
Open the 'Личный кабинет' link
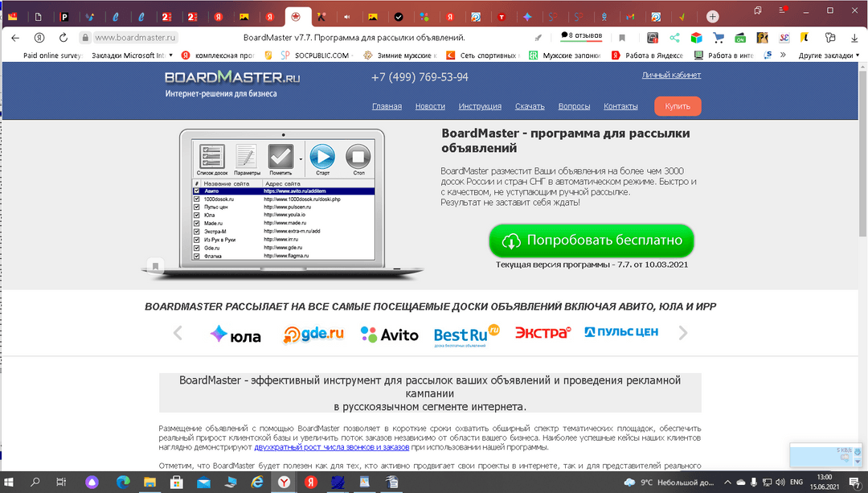pos(671,75)
